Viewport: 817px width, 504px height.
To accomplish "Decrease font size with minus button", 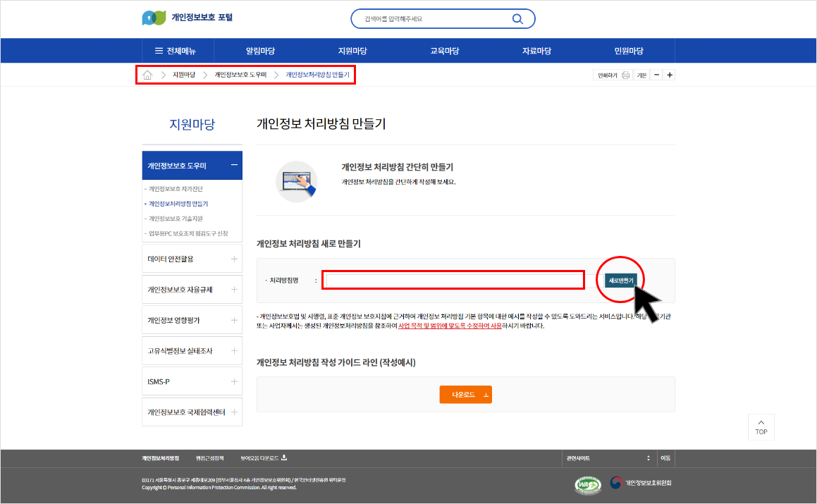I will [656, 75].
